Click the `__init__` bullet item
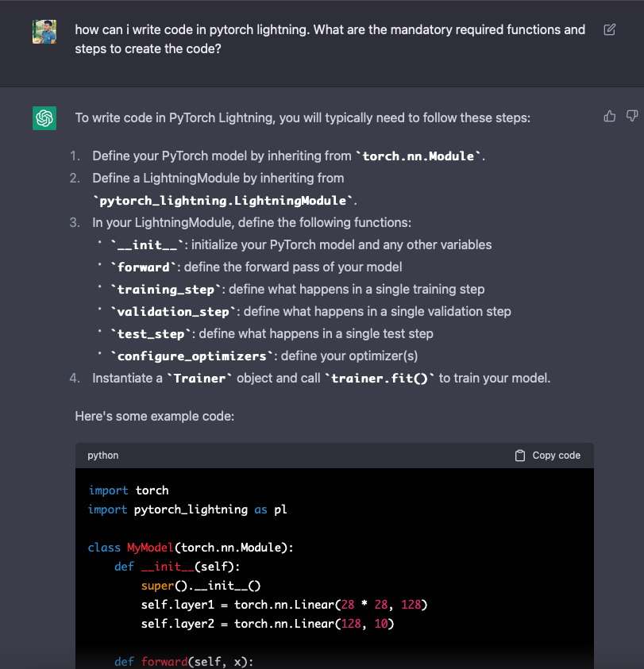 pos(301,245)
